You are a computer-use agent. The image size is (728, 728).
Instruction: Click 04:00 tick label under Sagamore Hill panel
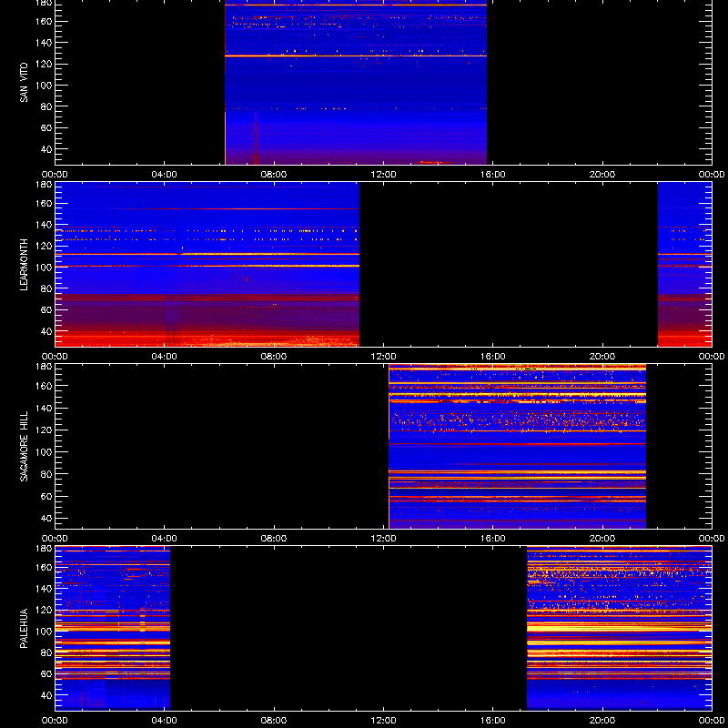click(165, 539)
